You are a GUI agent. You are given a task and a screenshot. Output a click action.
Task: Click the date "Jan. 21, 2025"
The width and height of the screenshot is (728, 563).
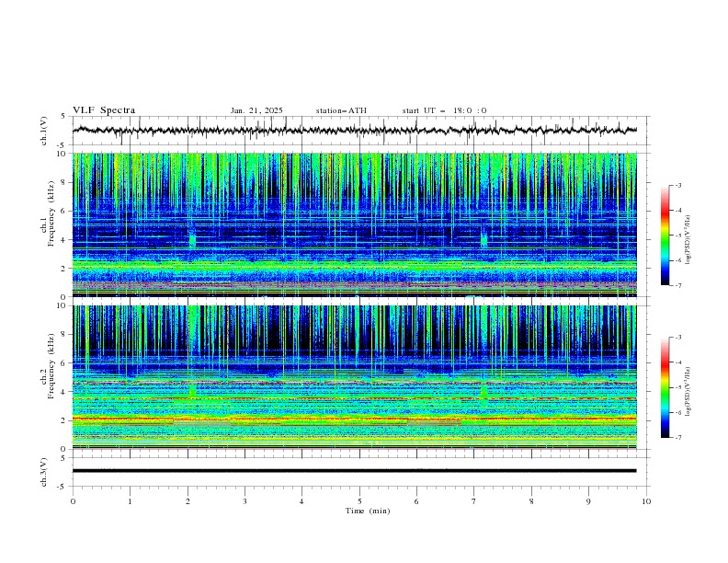(256, 110)
